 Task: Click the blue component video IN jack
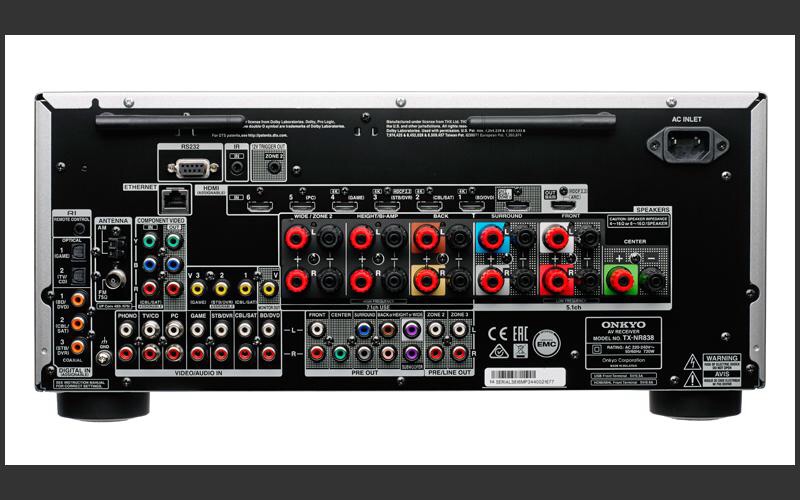(149, 264)
